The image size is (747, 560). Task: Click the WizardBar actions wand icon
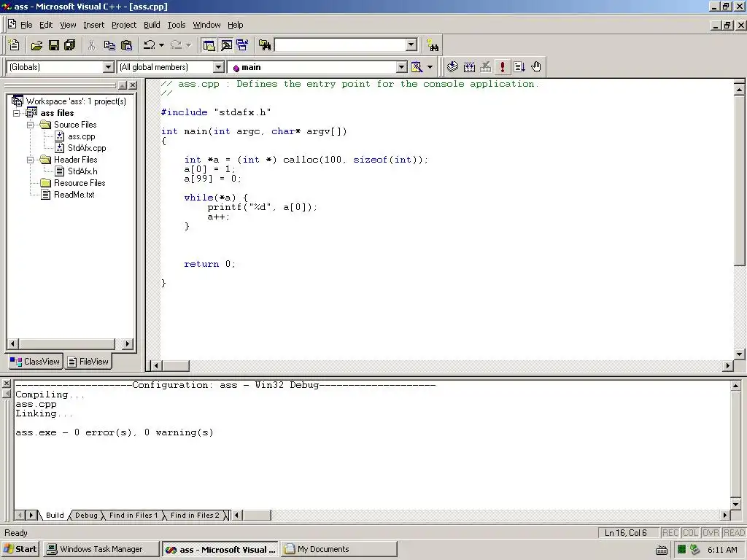pyautogui.click(x=417, y=67)
